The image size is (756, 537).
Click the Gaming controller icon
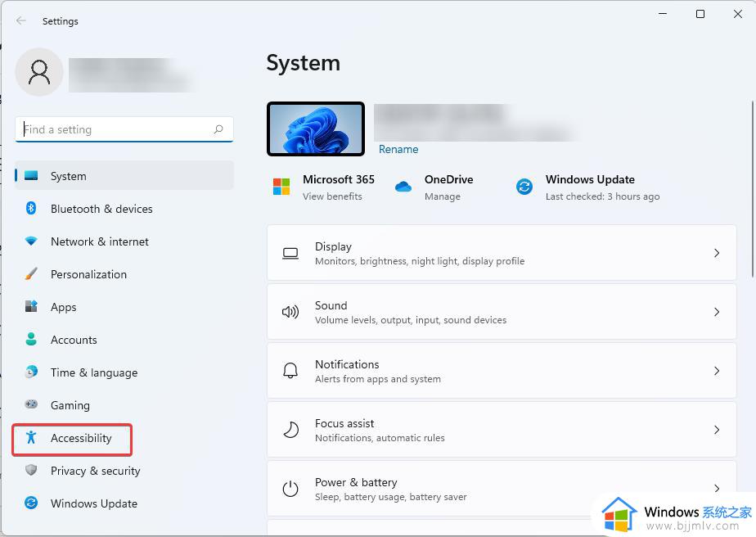point(31,404)
